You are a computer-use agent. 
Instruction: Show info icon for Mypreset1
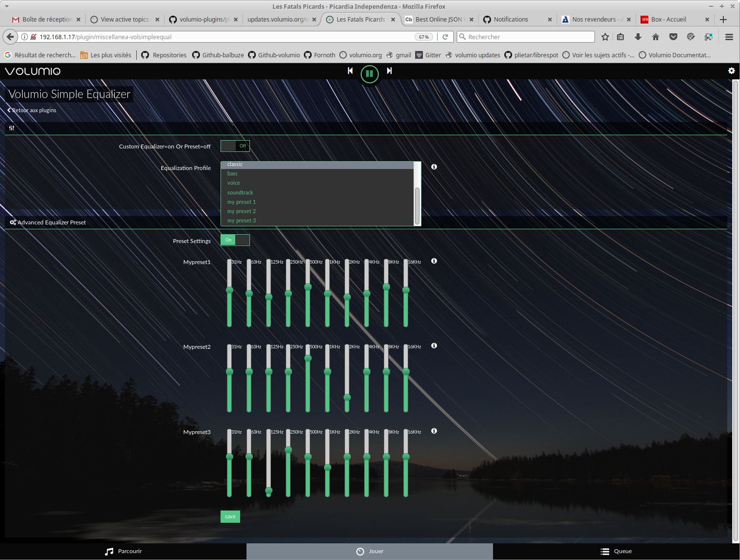click(434, 261)
